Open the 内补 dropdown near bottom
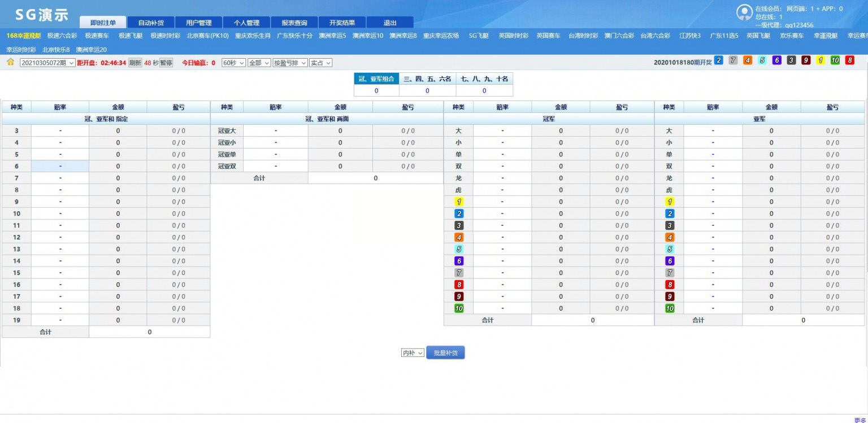The image size is (868, 423). tap(413, 353)
